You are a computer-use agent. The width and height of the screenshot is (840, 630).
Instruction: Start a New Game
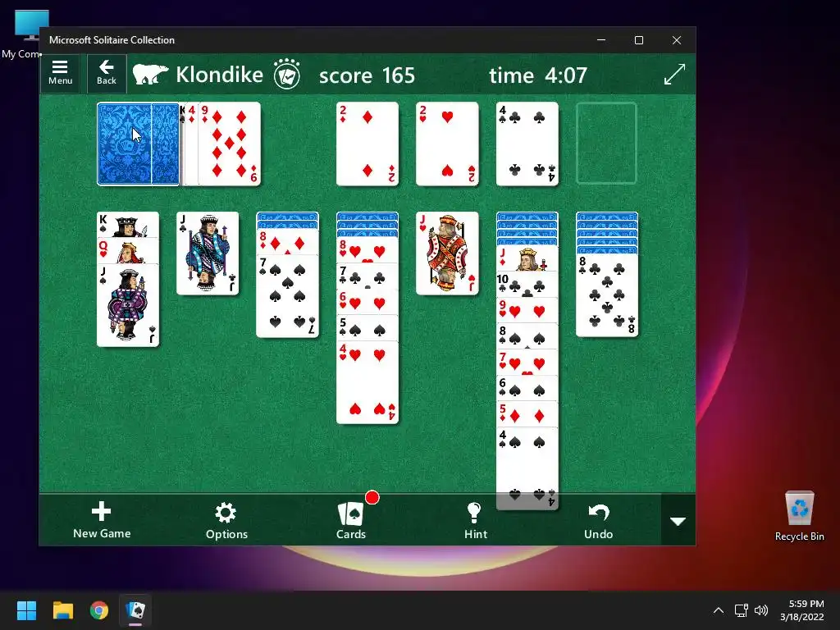pyautogui.click(x=102, y=520)
